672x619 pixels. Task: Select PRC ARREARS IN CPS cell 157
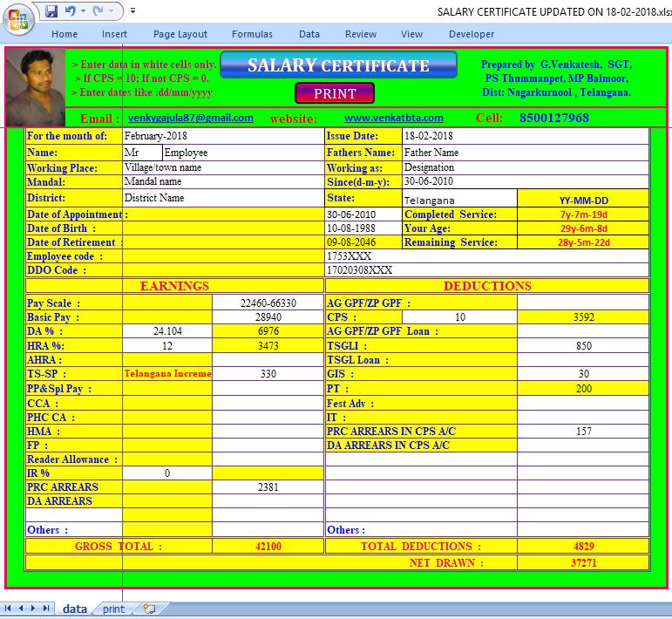(x=583, y=432)
